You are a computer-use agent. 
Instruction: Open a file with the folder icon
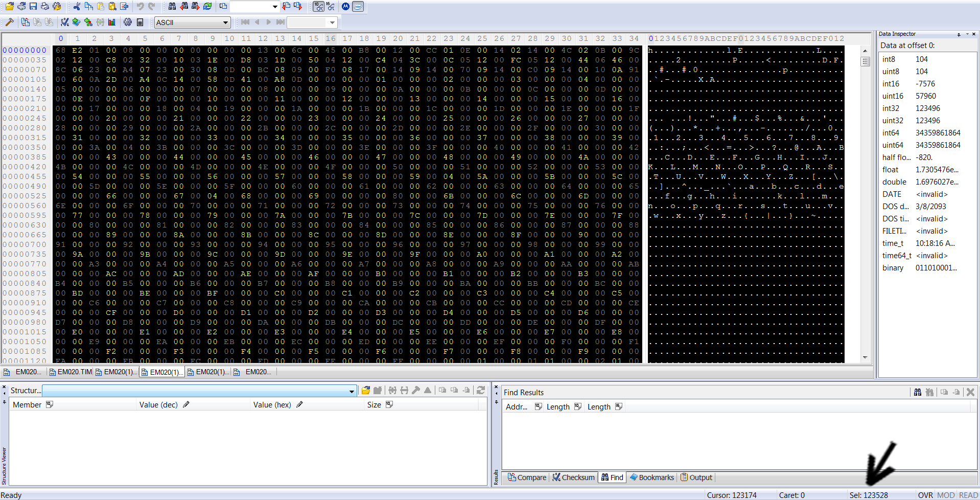[x=10, y=7]
